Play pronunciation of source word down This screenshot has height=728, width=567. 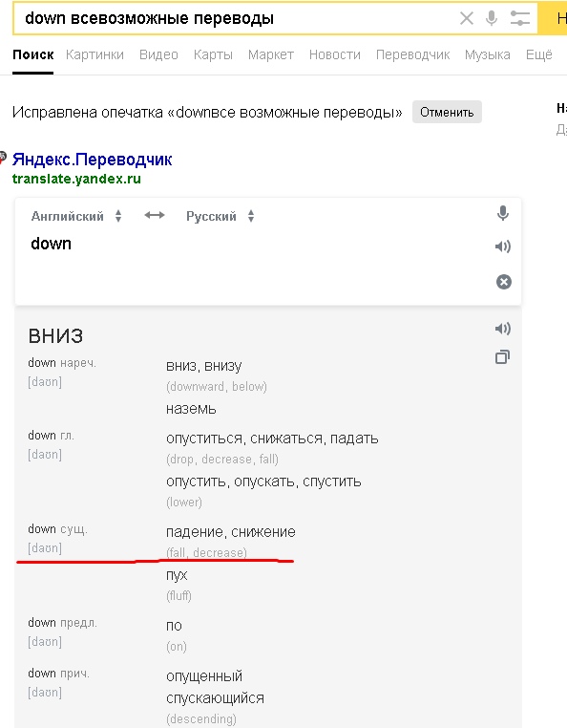503,246
